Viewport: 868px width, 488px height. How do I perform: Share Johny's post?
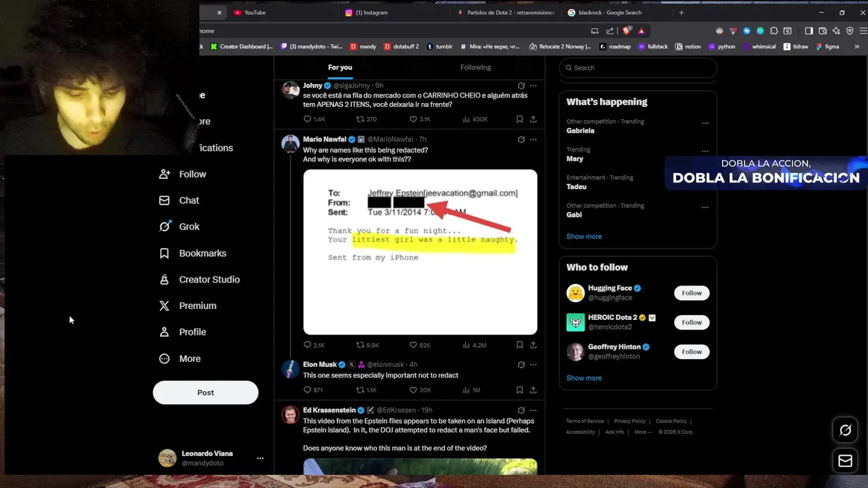pyautogui.click(x=533, y=119)
